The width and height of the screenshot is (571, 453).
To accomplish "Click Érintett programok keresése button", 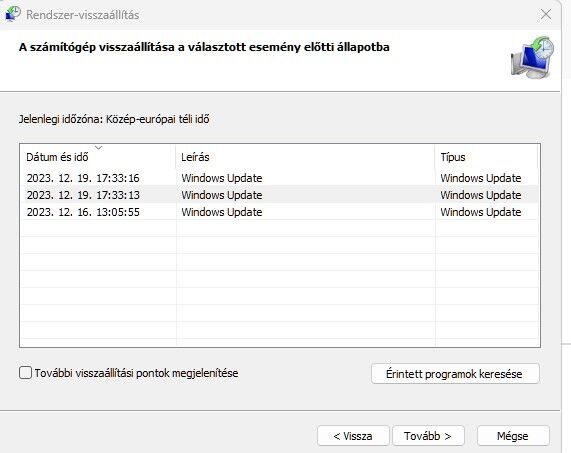I will (455, 374).
